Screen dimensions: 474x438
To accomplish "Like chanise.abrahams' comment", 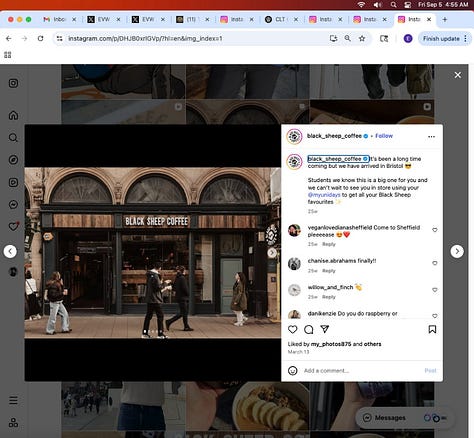I will point(435,263).
